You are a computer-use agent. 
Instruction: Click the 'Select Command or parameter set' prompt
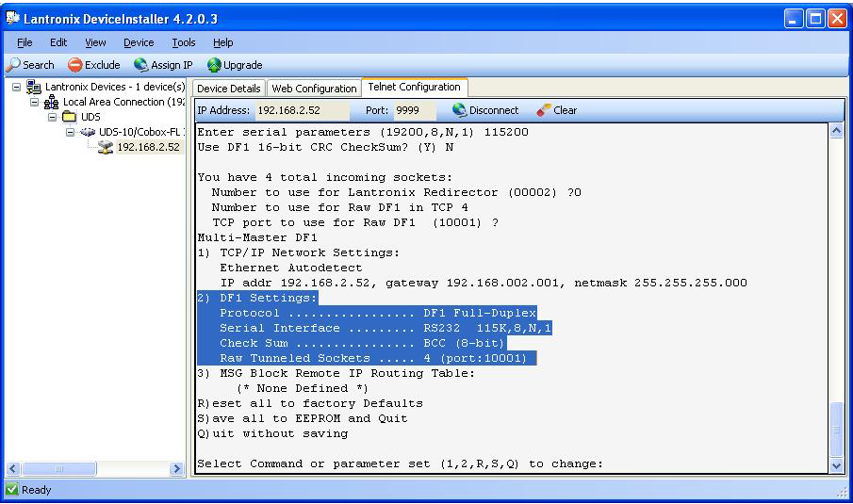click(400, 463)
